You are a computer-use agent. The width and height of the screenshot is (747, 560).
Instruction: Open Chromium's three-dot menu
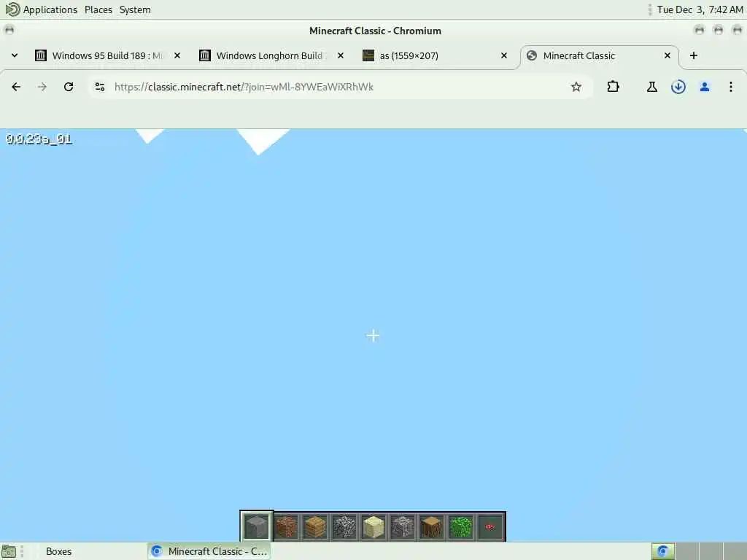click(x=731, y=87)
